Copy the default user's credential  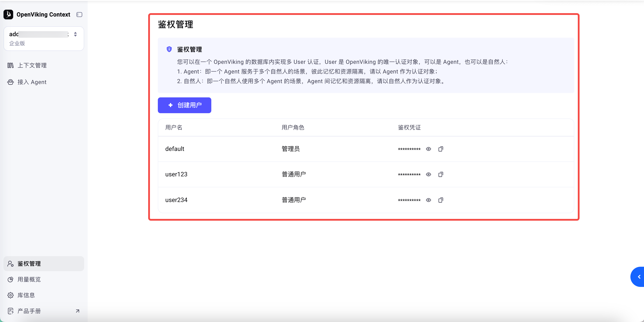[x=441, y=149]
